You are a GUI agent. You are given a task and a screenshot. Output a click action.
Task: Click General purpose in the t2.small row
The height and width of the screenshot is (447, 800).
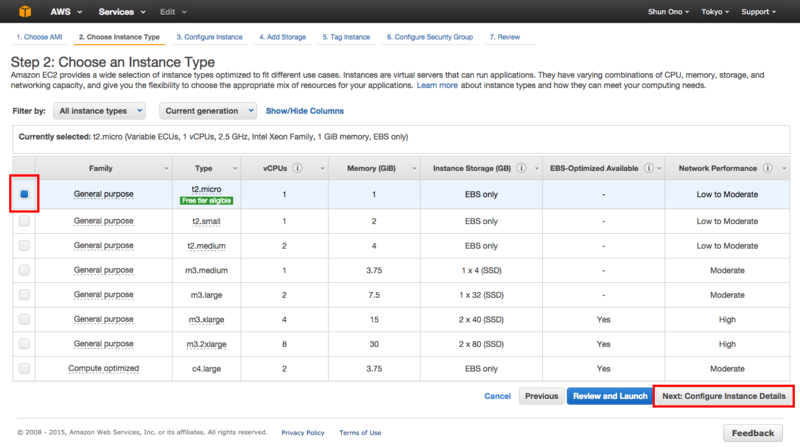(104, 221)
